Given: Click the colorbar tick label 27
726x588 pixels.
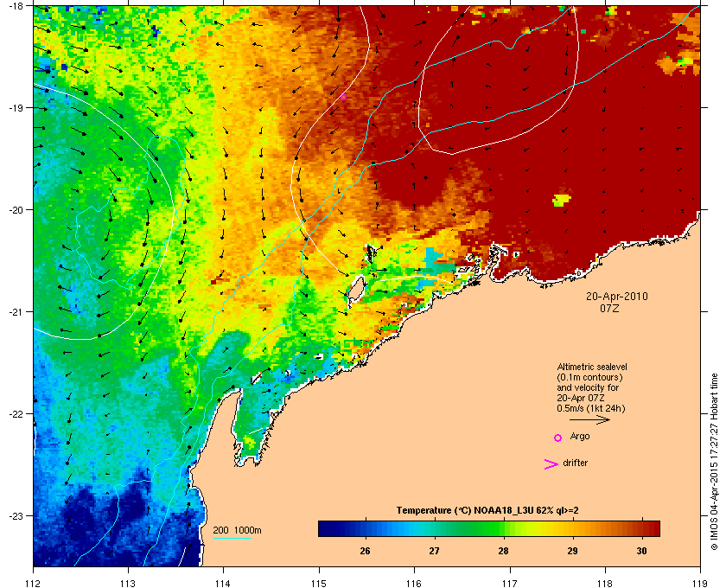Looking at the screenshot, I should pyautogui.click(x=434, y=551).
